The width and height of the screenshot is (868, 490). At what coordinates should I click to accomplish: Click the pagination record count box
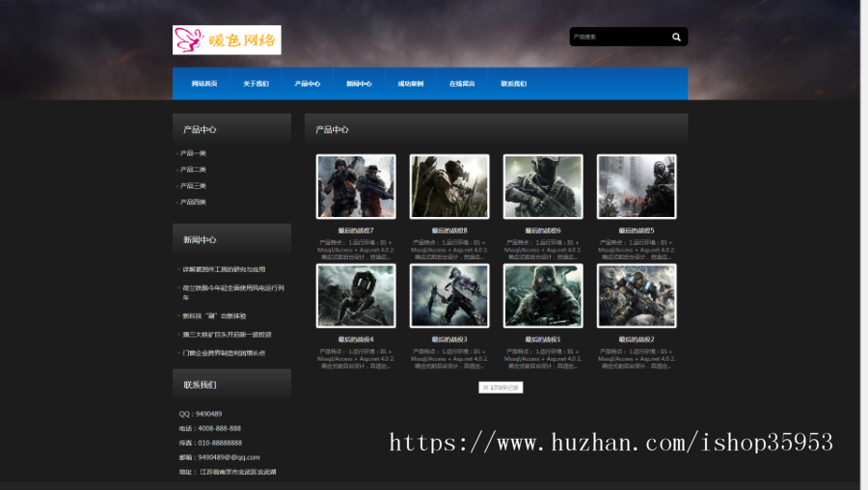501,388
